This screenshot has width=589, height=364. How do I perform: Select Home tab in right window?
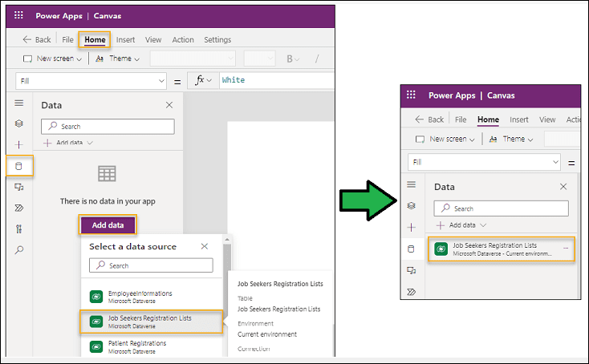488,119
